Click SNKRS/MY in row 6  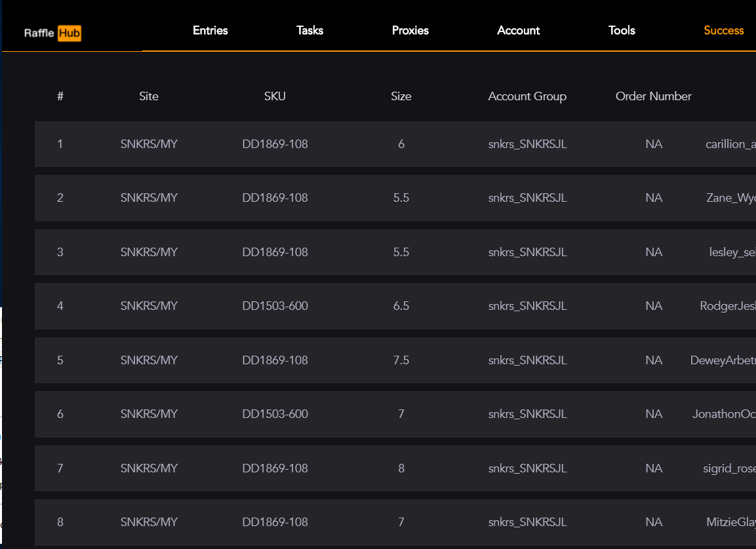[x=149, y=414]
